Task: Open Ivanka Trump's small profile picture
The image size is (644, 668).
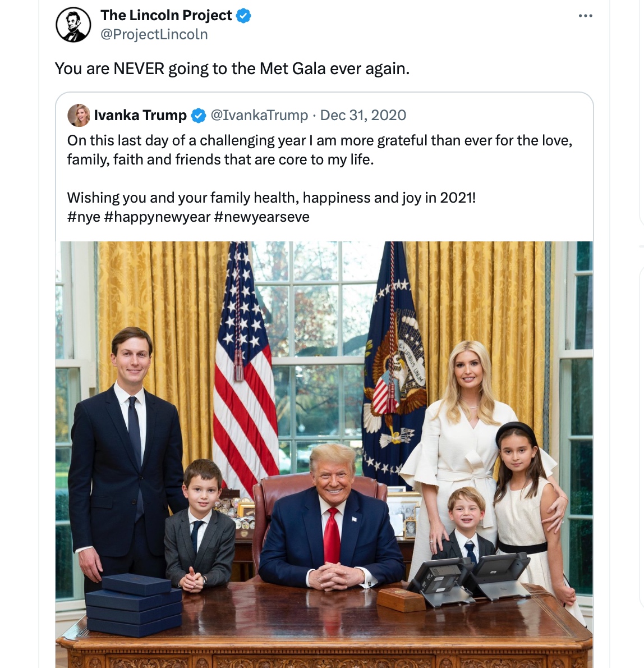Action: [x=79, y=115]
